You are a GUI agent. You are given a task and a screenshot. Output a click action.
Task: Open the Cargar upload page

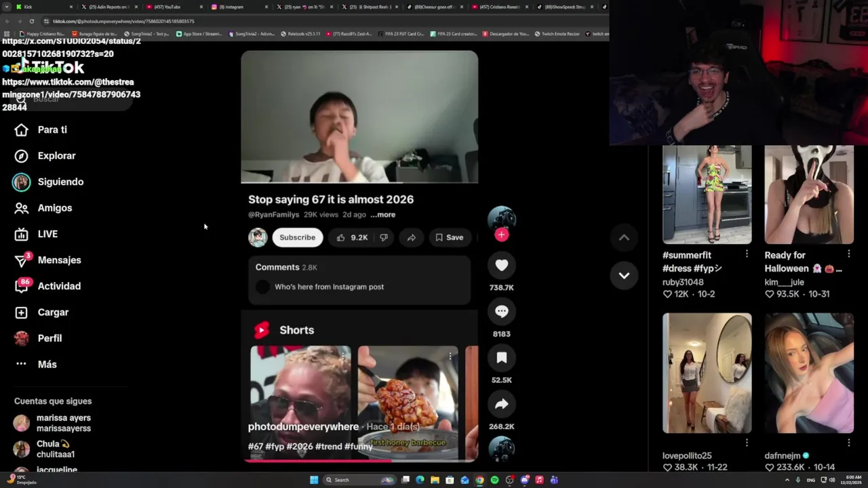pyautogui.click(x=42, y=312)
